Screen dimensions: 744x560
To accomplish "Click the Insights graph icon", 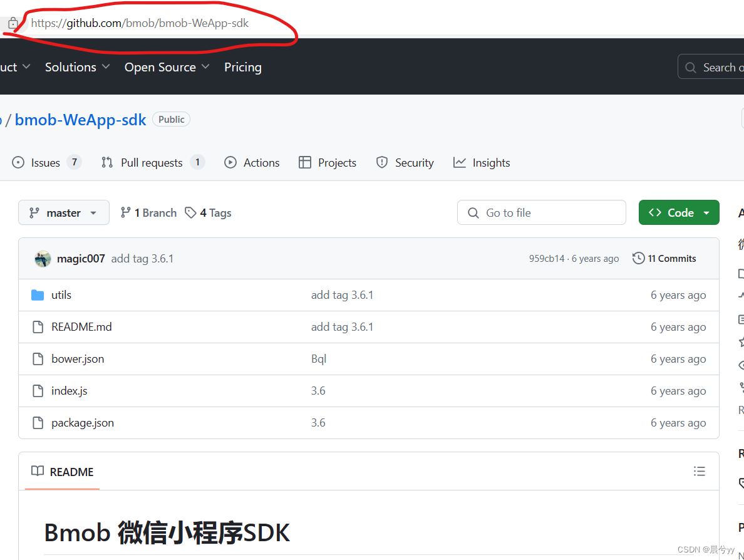I will [x=459, y=163].
